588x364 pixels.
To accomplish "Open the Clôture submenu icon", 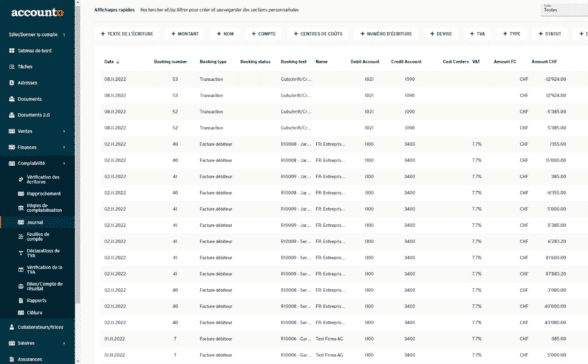I will coord(21,313).
